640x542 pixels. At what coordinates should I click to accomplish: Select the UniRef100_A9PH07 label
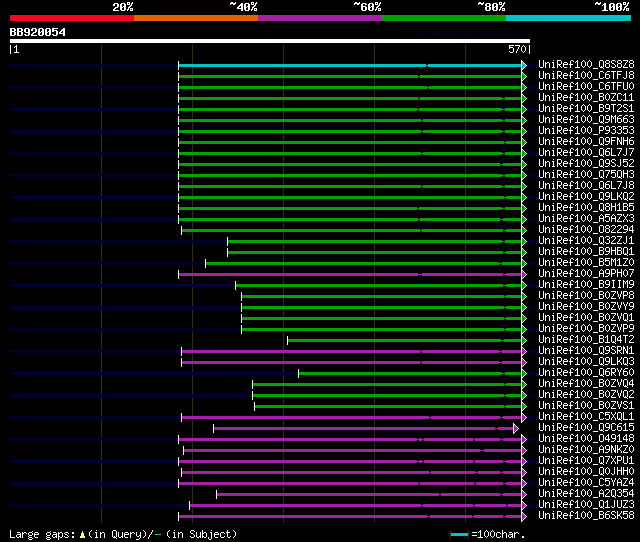tap(586, 274)
